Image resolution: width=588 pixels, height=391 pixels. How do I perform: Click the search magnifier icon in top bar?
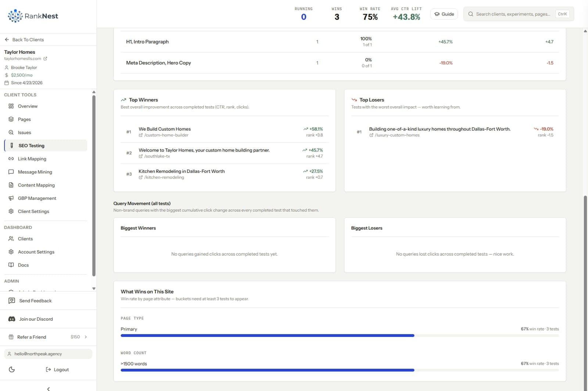pos(471,14)
